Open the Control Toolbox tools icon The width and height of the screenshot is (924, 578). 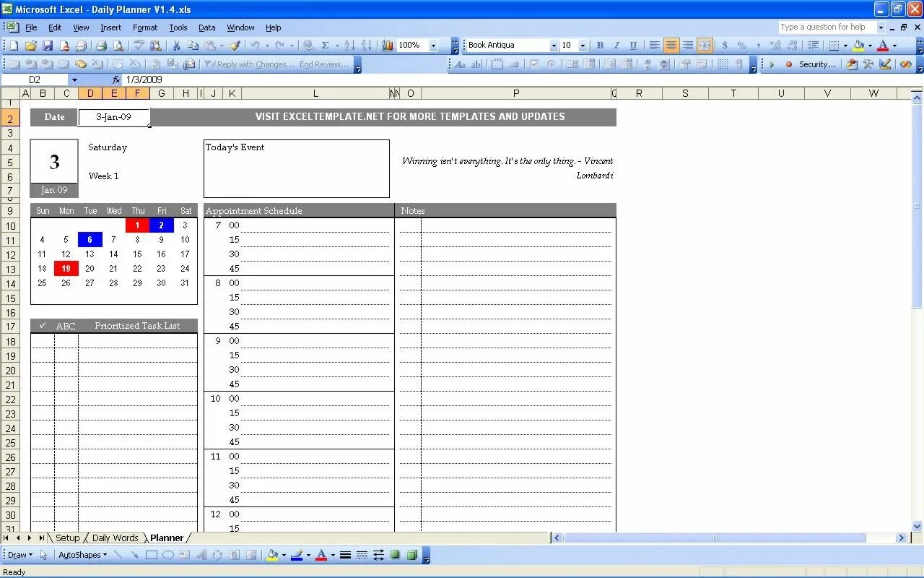(x=868, y=64)
